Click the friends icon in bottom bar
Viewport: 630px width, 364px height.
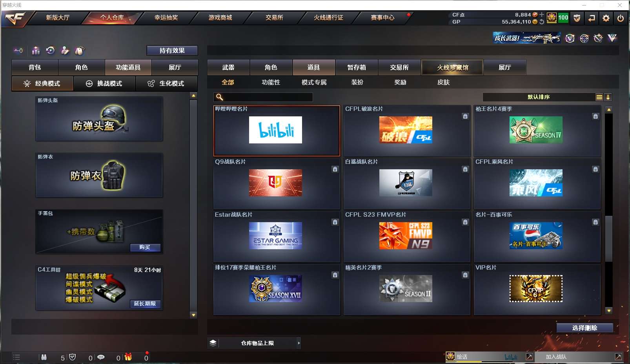pyautogui.click(x=44, y=357)
